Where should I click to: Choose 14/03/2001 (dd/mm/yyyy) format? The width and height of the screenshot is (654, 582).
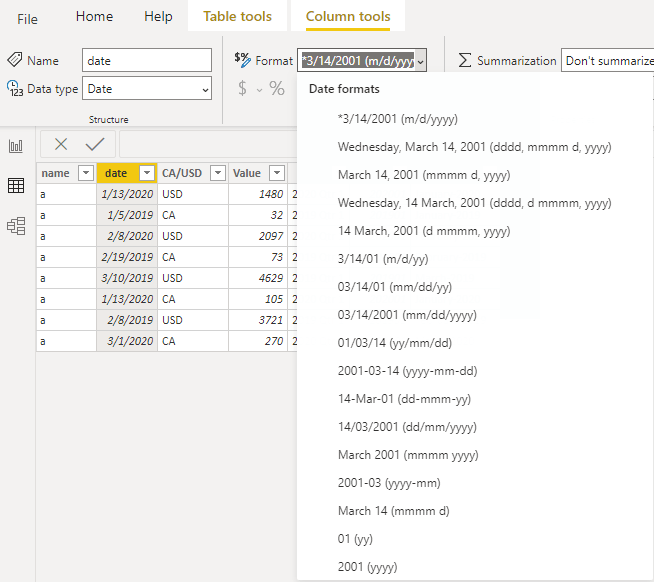(x=475, y=426)
